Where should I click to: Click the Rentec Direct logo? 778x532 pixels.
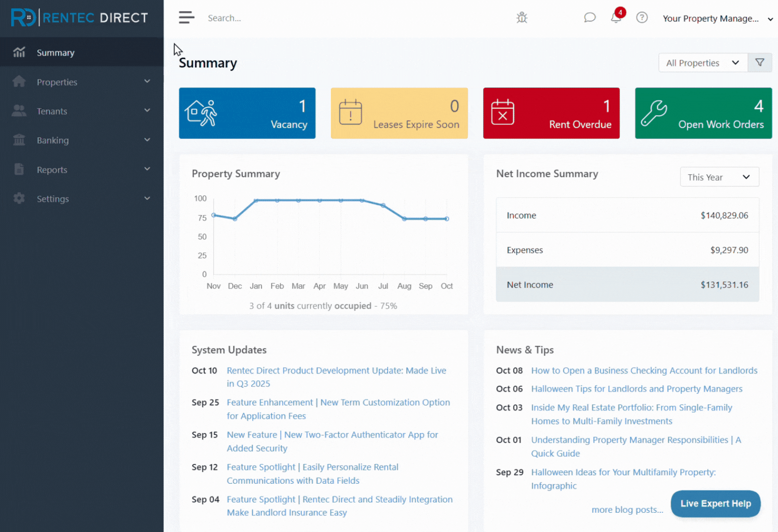[80, 18]
